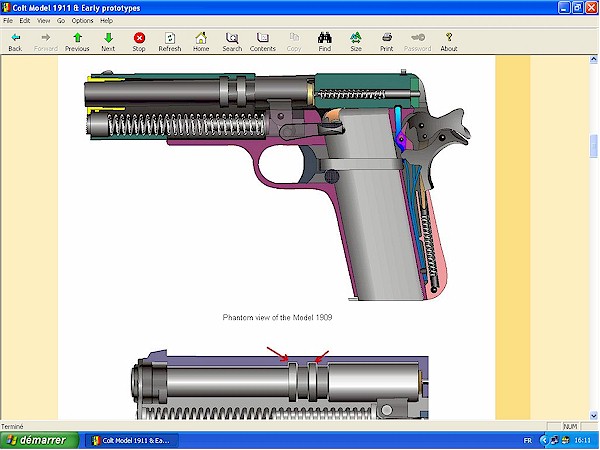The image size is (600, 450).
Task: Open the démarrer Start button
Action: coord(39,440)
